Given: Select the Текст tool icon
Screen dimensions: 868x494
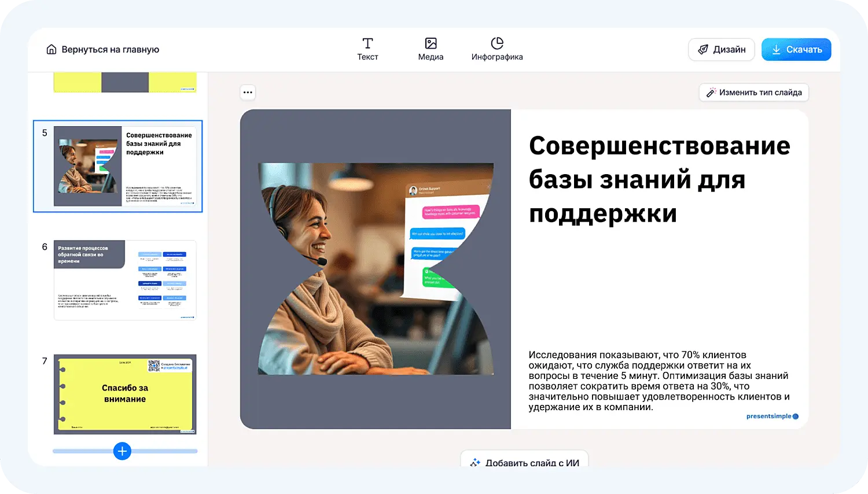Looking at the screenshot, I should point(367,43).
